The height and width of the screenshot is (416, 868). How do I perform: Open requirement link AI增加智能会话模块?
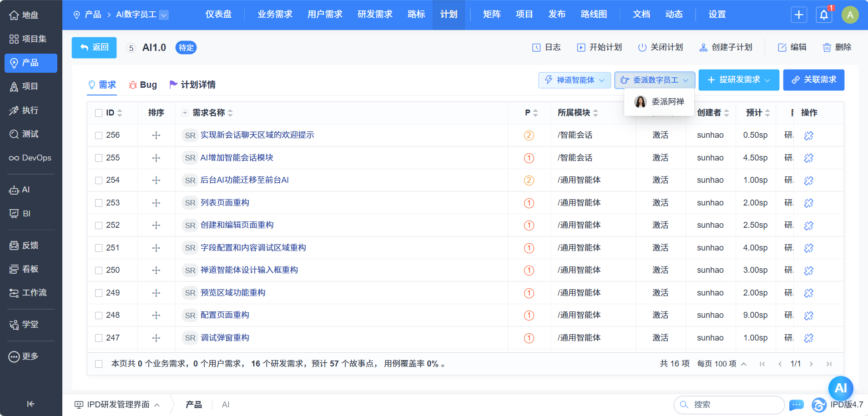pos(237,158)
